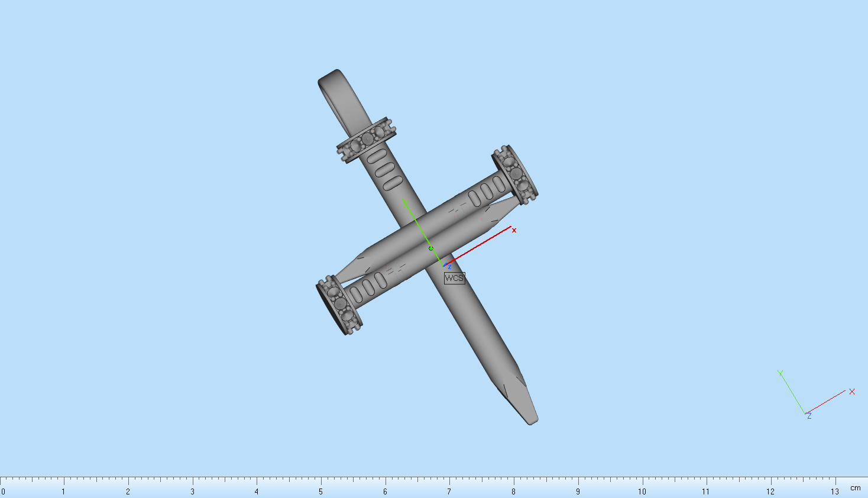Click the cm unit label on ruler
Screen dimensions: 868x498
[856, 488]
